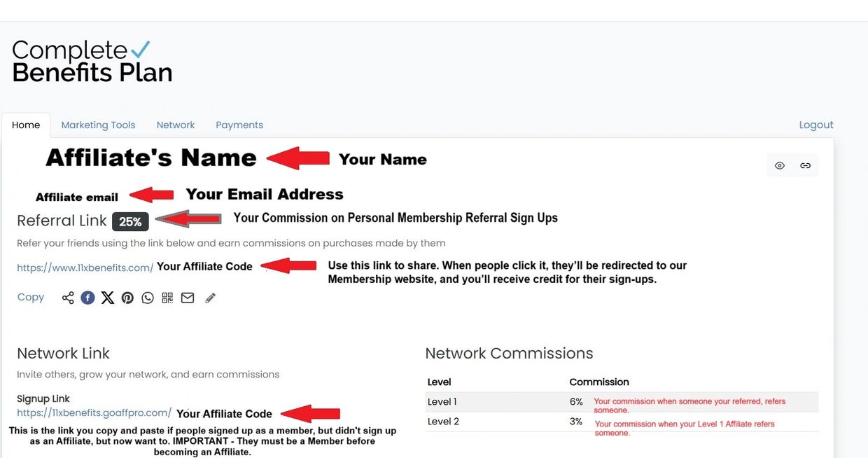
Task: Toggle the eye visibility icon
Action: click(x=780, y=166)
